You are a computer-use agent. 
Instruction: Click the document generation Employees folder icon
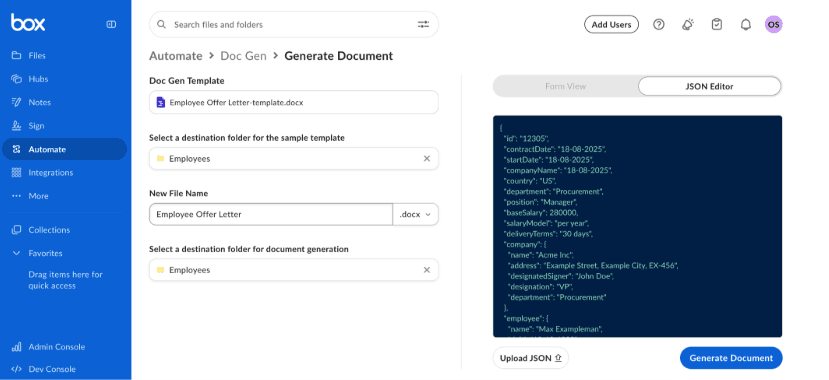tap(160, 270)
